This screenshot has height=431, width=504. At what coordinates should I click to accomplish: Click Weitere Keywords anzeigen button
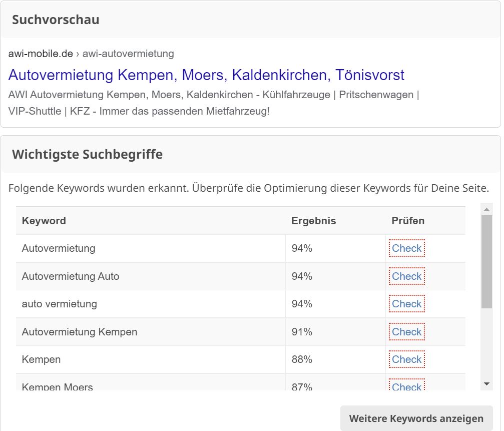(x=416, y=418)
